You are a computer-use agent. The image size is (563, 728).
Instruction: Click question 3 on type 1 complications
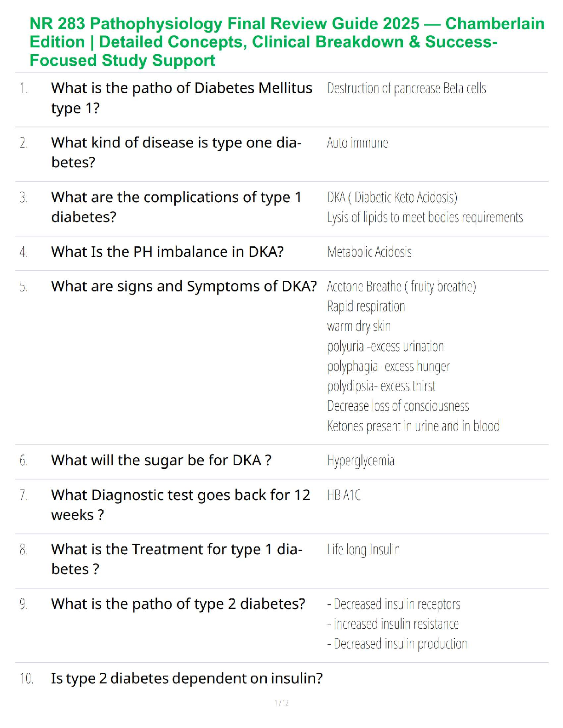pyautogui.click(x=176, y=207)
